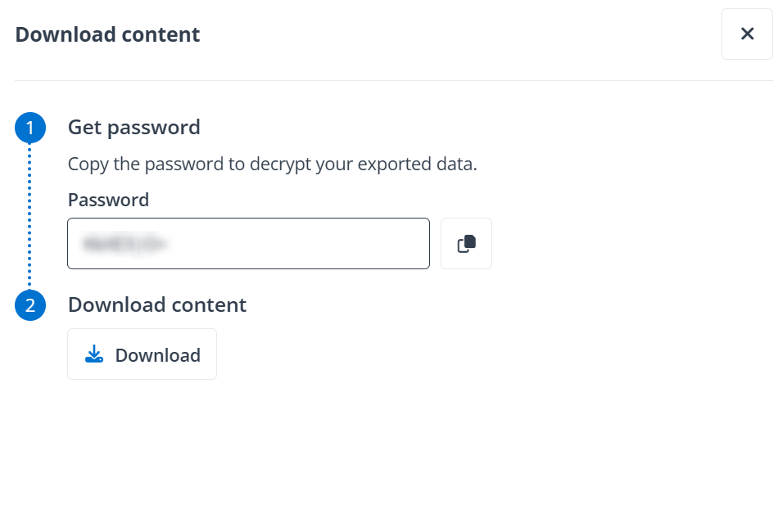
Task: Click the Download content step heading
Action: tap(156, 304)
